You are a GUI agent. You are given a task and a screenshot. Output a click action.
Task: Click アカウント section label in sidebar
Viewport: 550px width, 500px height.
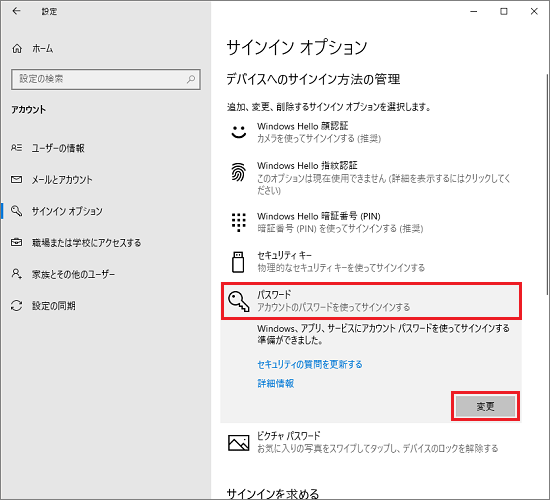click(28, 110)
